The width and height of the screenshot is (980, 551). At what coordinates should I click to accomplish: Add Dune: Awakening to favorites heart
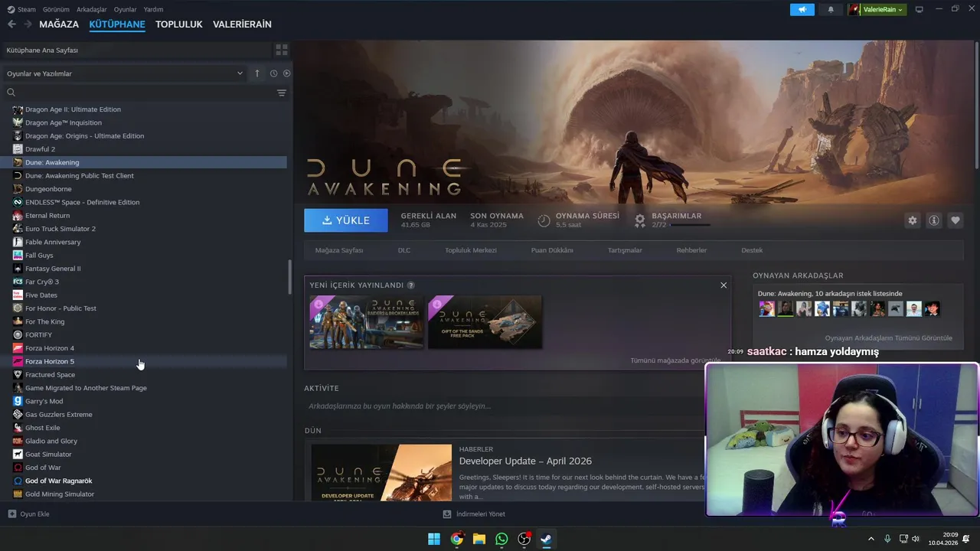click(x=955, y=220)
